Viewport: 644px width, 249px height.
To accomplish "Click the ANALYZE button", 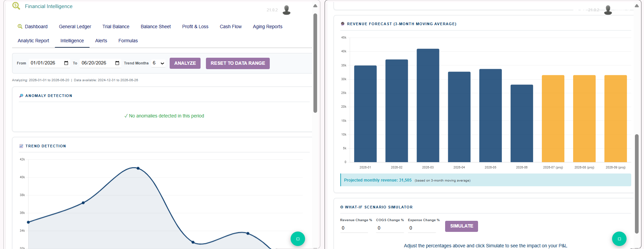I will tap(185, 63).
